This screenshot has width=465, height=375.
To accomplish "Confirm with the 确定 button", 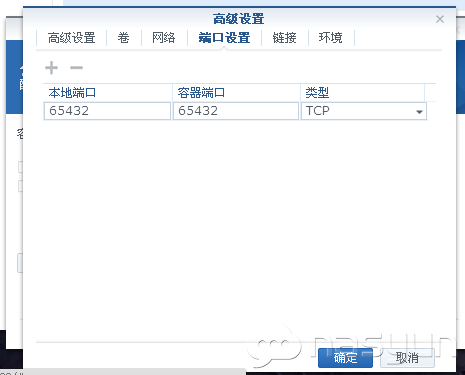I will point(345,358).
